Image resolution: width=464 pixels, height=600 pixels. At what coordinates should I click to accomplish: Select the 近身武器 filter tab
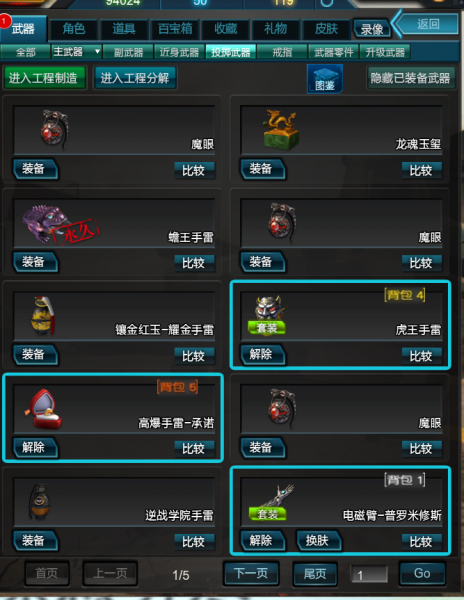[x=179, y=52]
